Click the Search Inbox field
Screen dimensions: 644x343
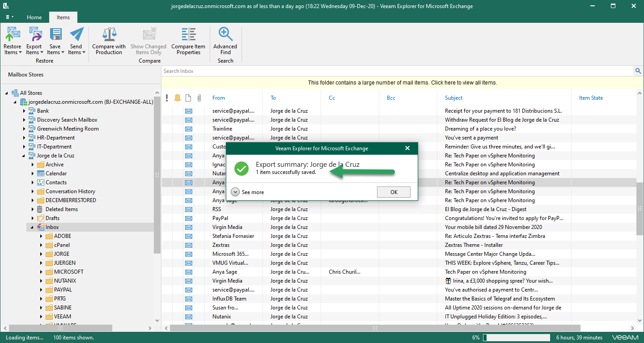398,71
